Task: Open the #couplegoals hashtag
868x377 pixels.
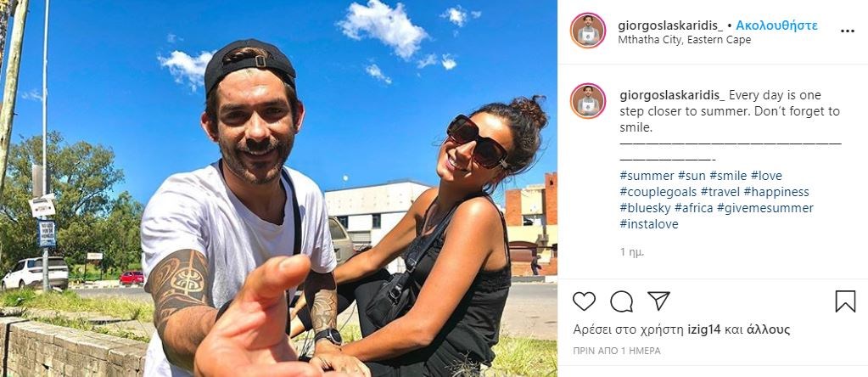Action: 658,192
